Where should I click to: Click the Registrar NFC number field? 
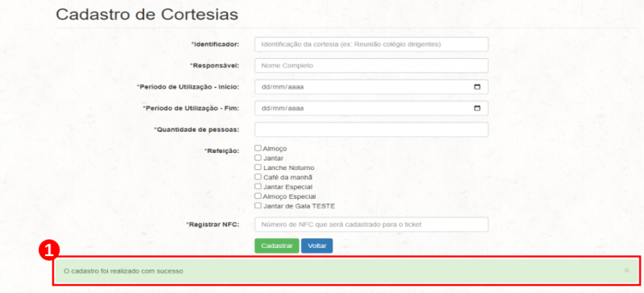371,225
